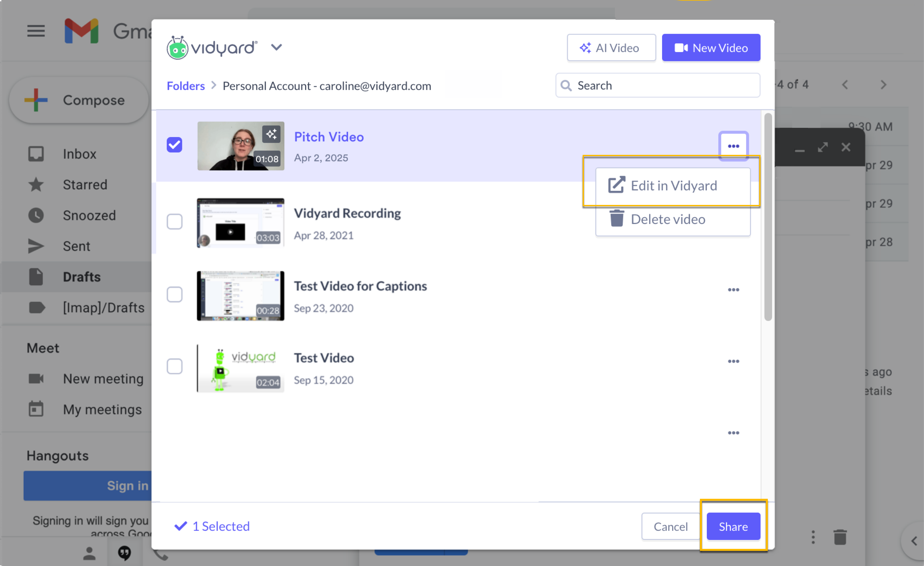Click the Hangouts conversations quote icon
Image resolution: width=924 pixels, height=566 pixels.
point(124,553)
